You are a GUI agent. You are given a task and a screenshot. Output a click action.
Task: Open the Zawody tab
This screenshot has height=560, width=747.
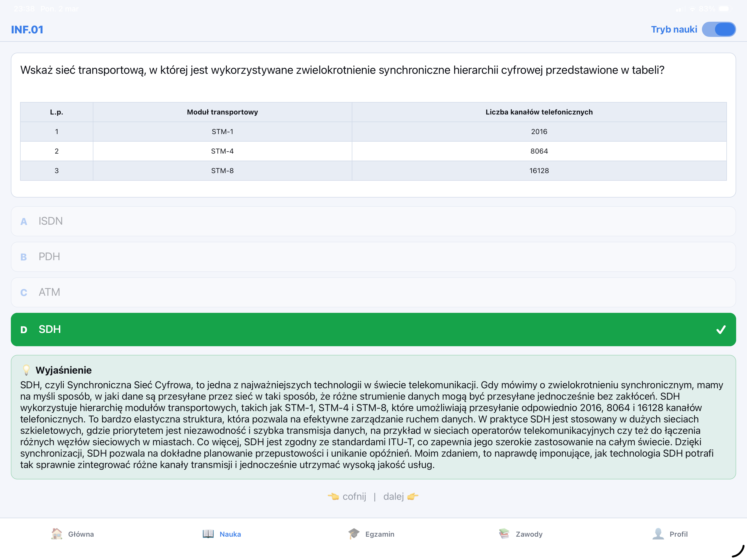click(520, 534)
